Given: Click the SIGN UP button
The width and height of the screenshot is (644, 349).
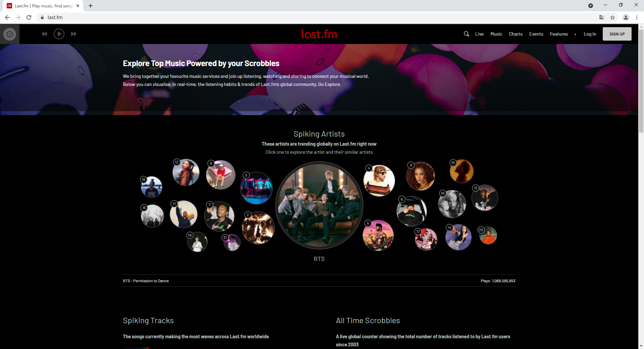Looking at the screenshot, I should pos(617,34).
